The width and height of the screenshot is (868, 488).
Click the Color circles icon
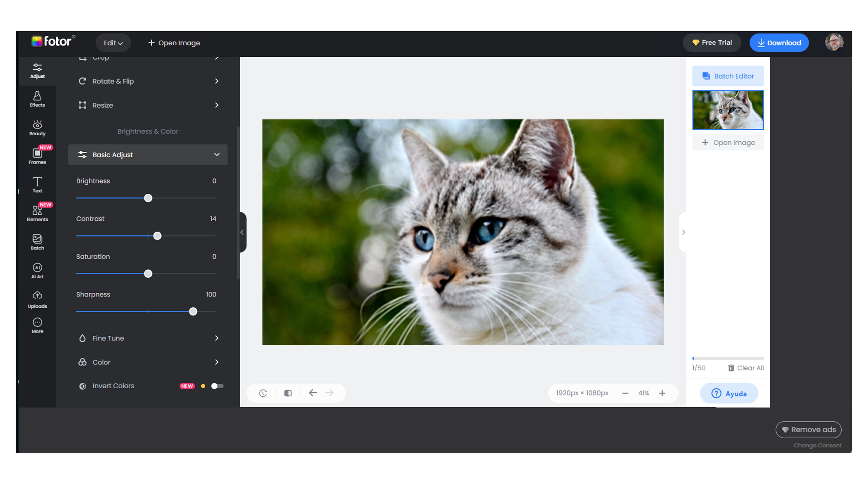tap(83, 362)
